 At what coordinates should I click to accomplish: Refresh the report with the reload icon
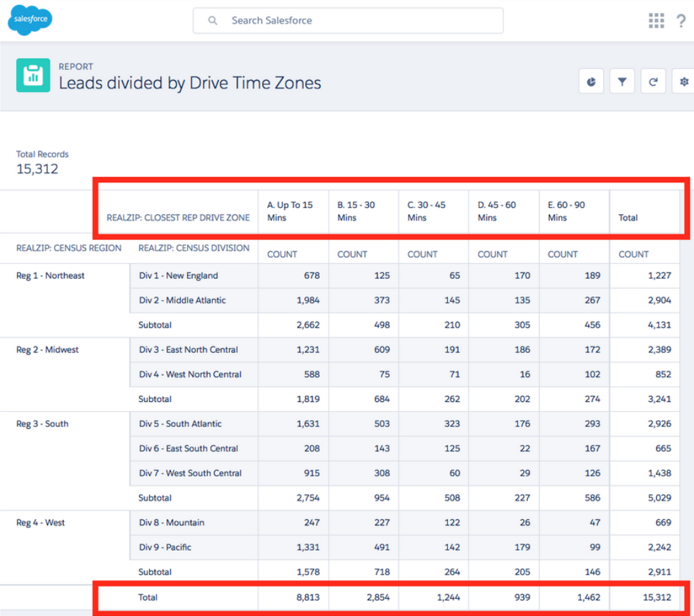(653, 81)
